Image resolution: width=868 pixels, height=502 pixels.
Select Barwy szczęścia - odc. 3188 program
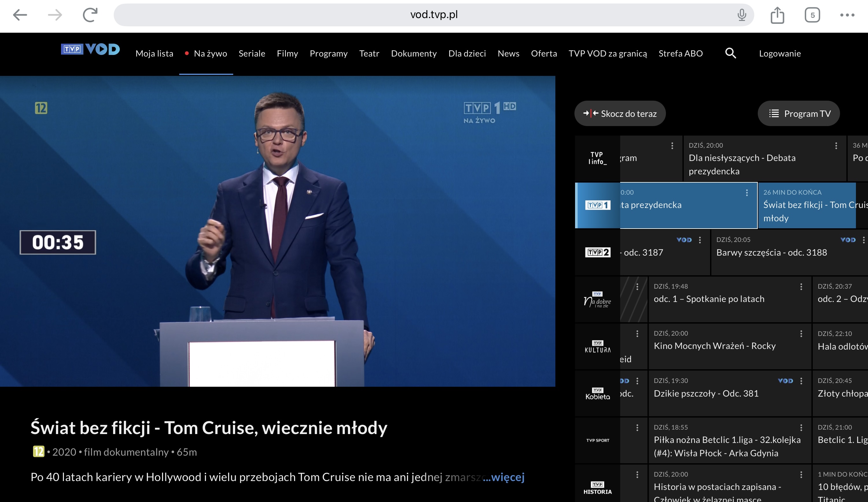[790, 252]
